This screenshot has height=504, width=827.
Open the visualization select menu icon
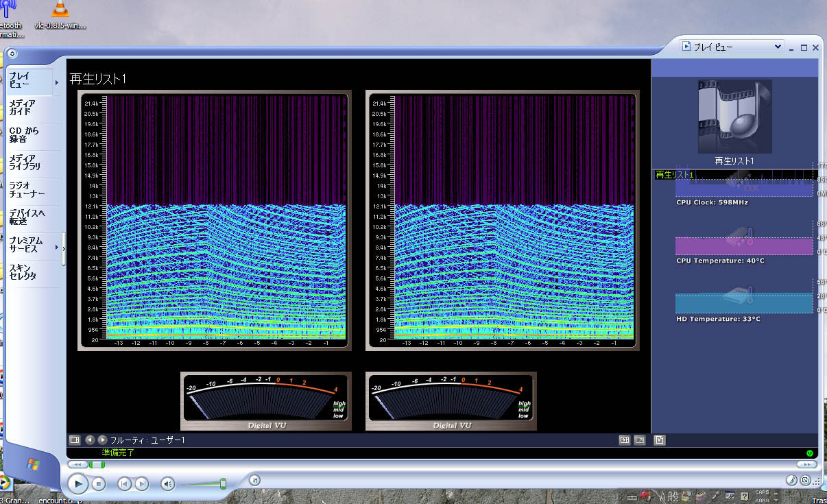[x=75, y=440]
